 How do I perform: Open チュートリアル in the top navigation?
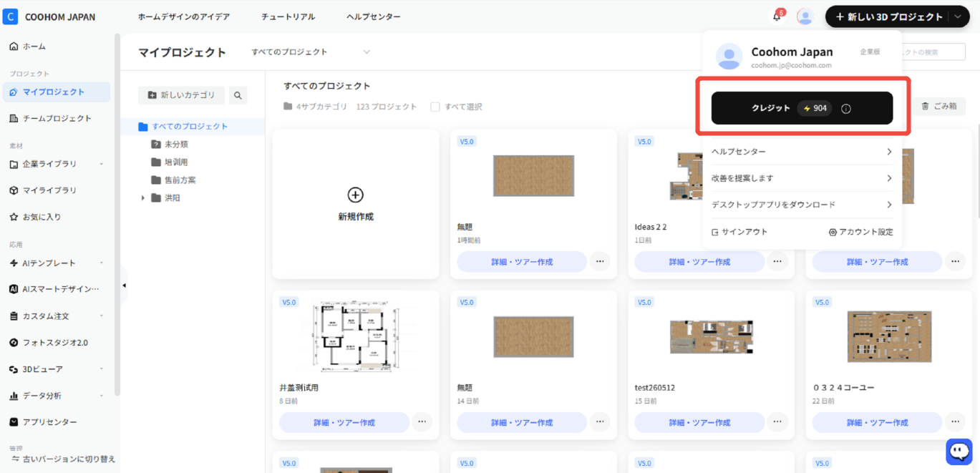(288, 16)
